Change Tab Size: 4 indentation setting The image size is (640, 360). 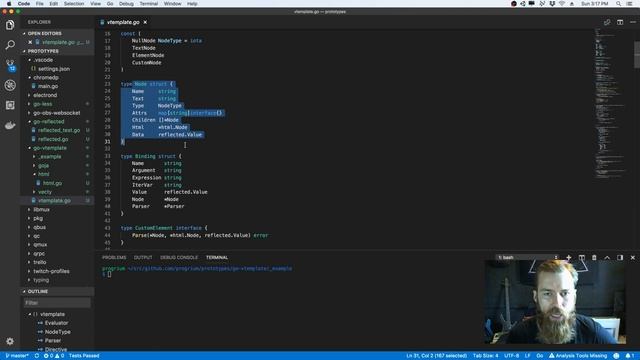point(485,356)
